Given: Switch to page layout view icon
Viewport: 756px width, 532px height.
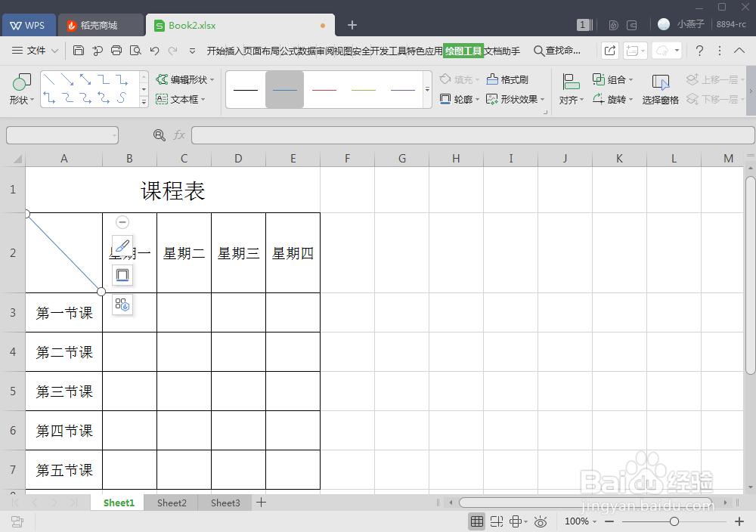Looking at the screenshot, I should 497,521.
